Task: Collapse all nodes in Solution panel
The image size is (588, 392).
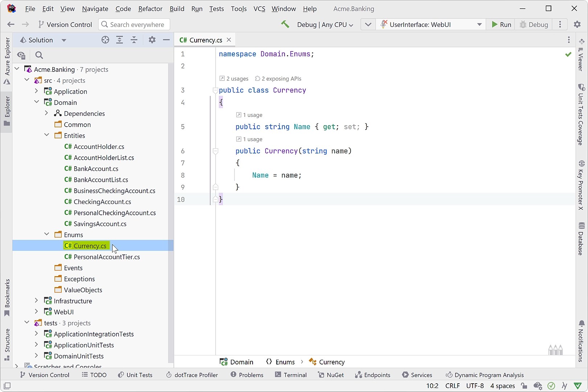Action: [134, 40]
